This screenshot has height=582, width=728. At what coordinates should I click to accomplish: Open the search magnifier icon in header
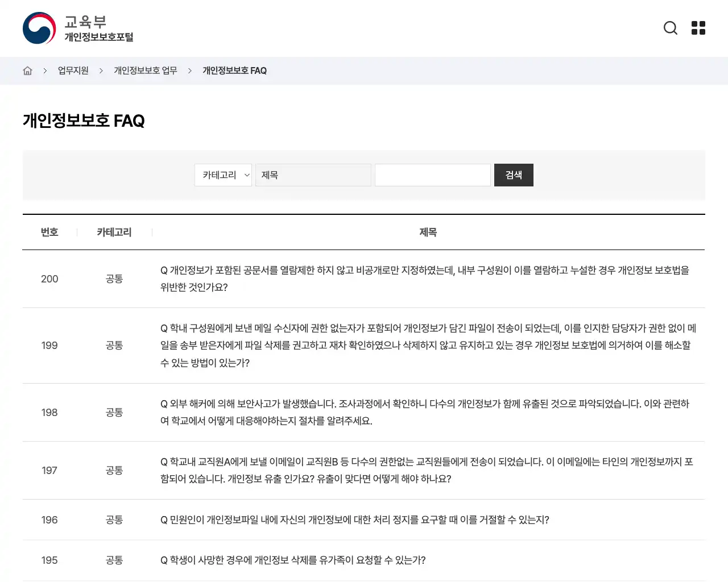point(671,28)
